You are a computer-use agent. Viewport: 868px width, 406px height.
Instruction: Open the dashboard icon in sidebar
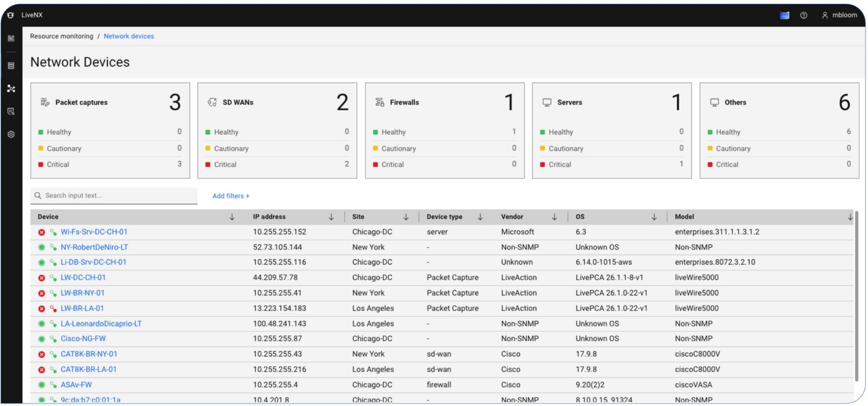click(x=11, y=38)
